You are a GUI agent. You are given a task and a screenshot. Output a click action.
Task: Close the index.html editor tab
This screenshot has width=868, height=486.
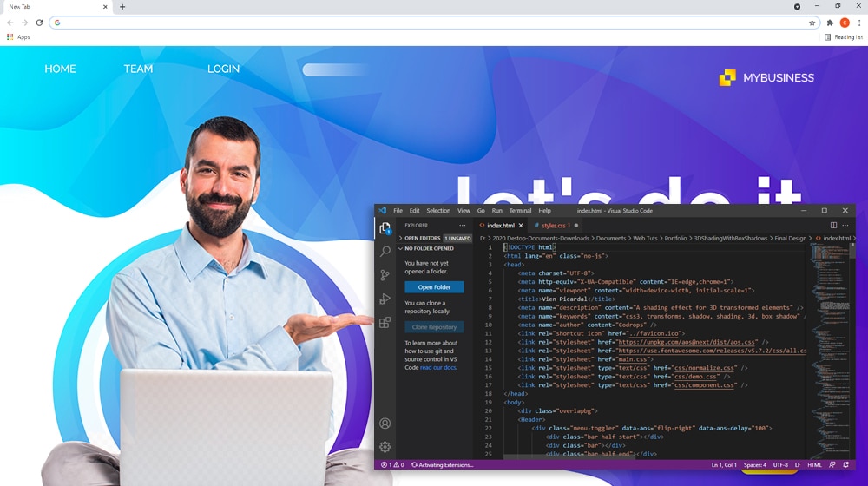pos(520,226)
